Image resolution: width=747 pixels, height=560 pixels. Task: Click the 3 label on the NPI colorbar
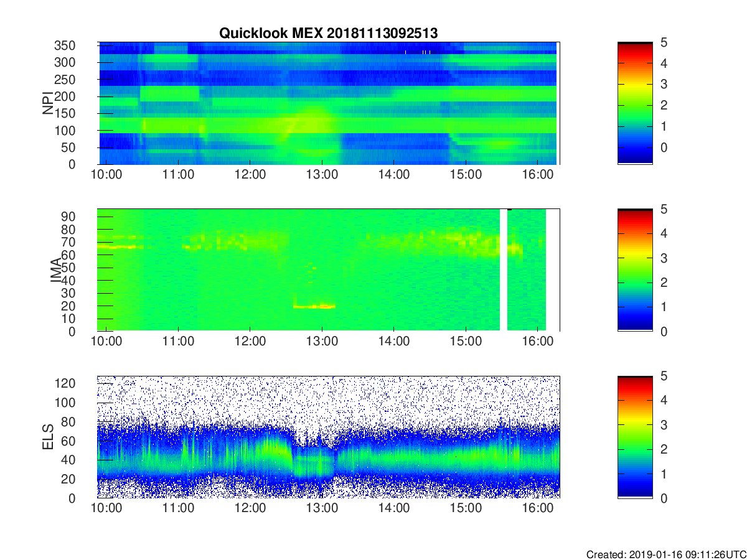coord(663,85)
